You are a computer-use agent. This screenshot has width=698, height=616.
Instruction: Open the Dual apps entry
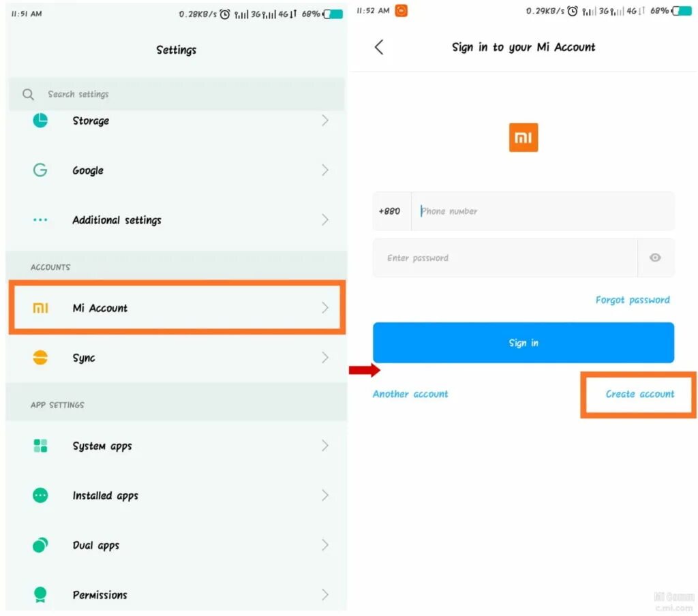click(177, 545)
